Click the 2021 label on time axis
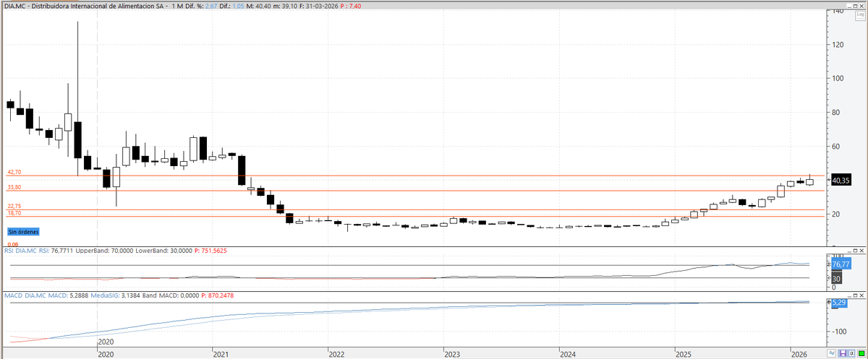Image resolution: width=868 pixels, height=359 pixels. pyautogui.click(x=221, y=354)
